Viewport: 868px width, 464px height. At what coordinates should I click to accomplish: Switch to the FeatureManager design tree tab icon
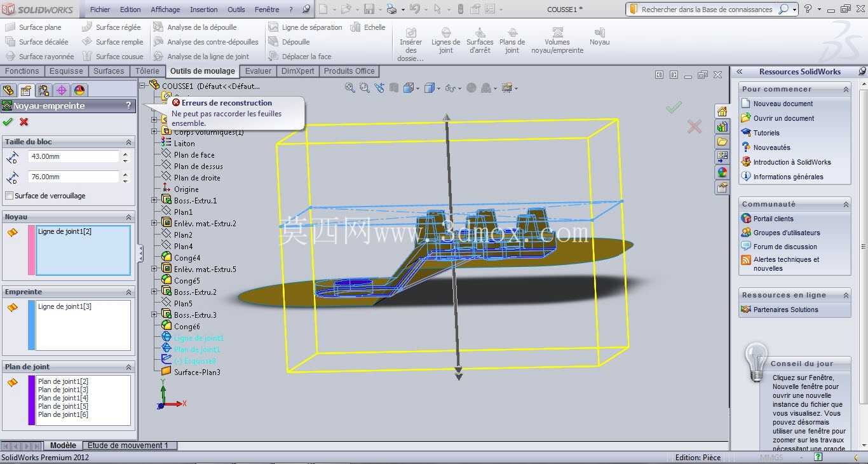(8, 90)
